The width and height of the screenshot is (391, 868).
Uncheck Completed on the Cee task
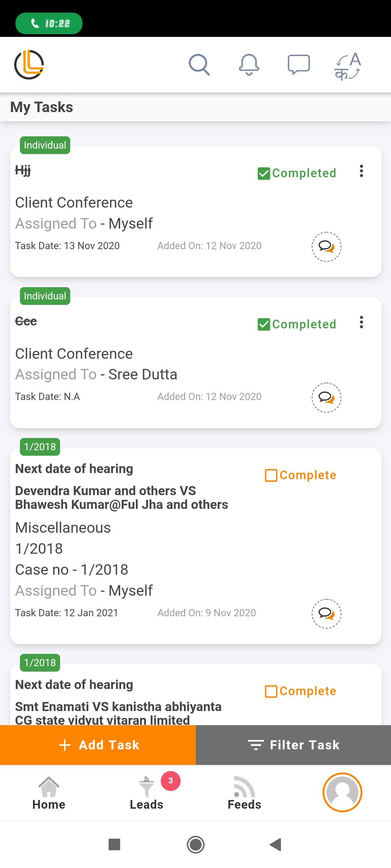point(264,324)
